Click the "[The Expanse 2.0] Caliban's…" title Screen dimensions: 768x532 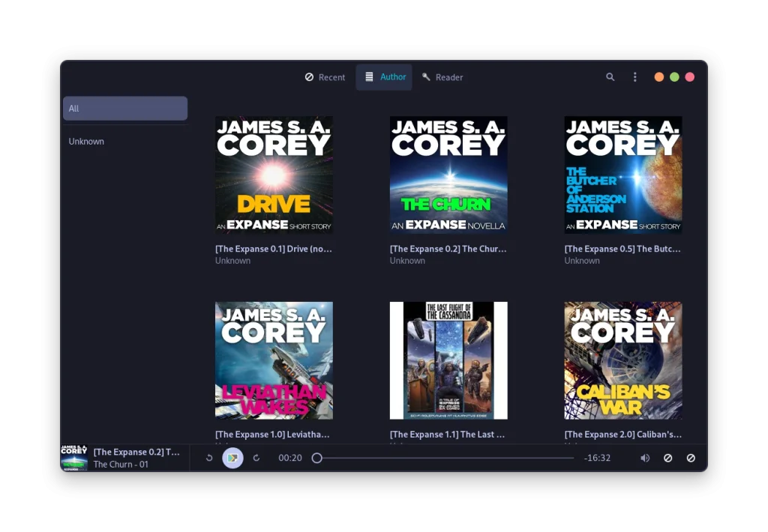click(623, 434)
